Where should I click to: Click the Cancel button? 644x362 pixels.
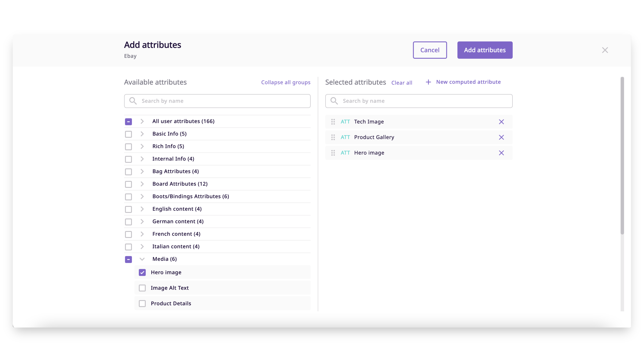[x=430, y=50]
